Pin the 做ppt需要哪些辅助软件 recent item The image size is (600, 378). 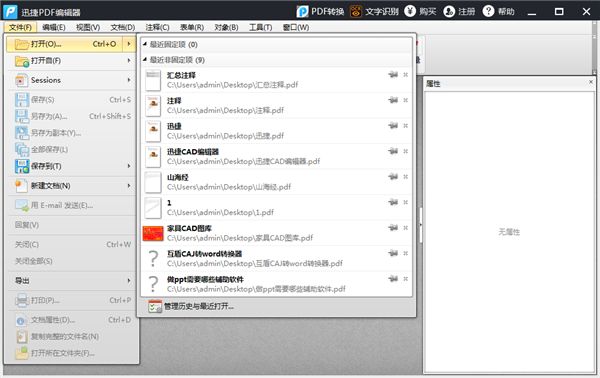pyautogui.click(x=393, y=279)
